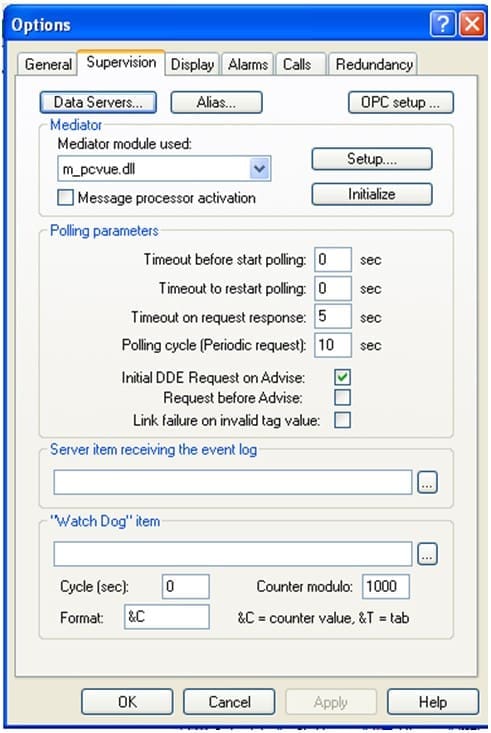Click the m_pcvue.dll combo box field
491x733 pixels.
pos(164,168)
